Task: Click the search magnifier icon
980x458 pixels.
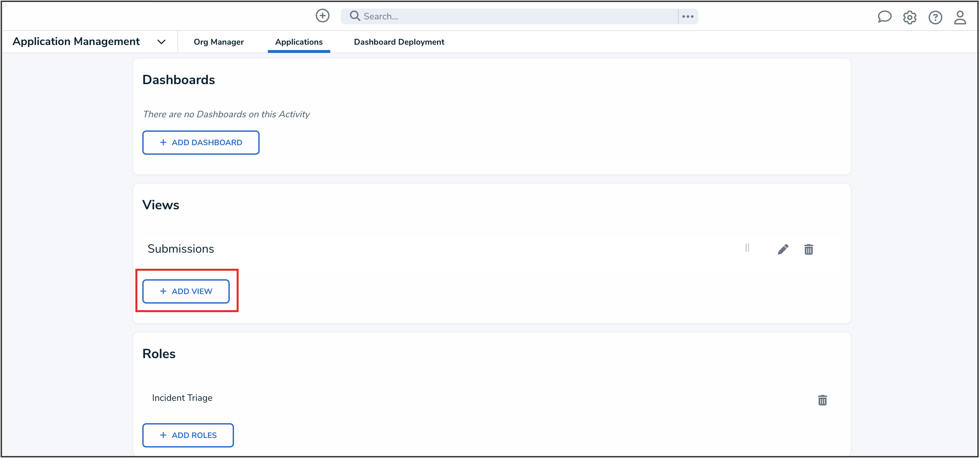Action: [355, 16]
